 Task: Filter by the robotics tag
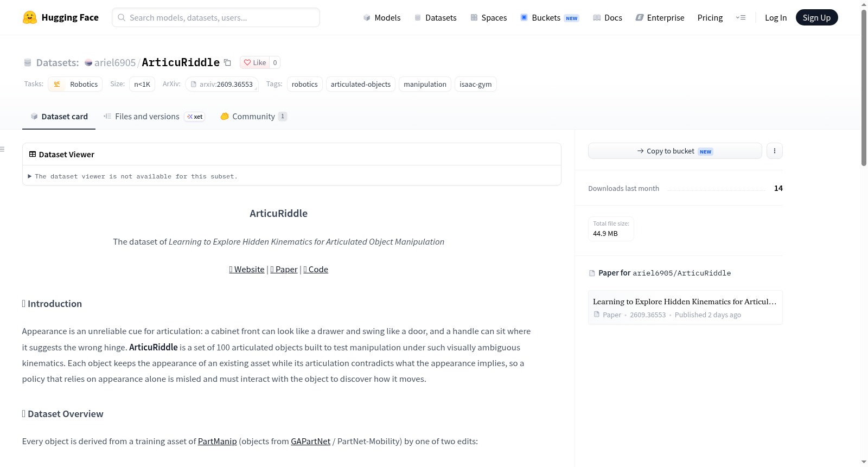pyautogui.click(x=305, y=84)
